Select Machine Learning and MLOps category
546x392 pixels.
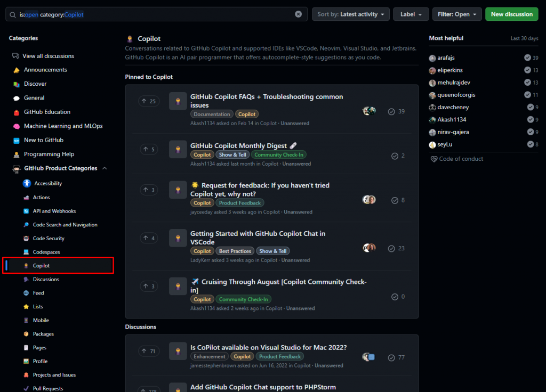click(x=63, y=126)
